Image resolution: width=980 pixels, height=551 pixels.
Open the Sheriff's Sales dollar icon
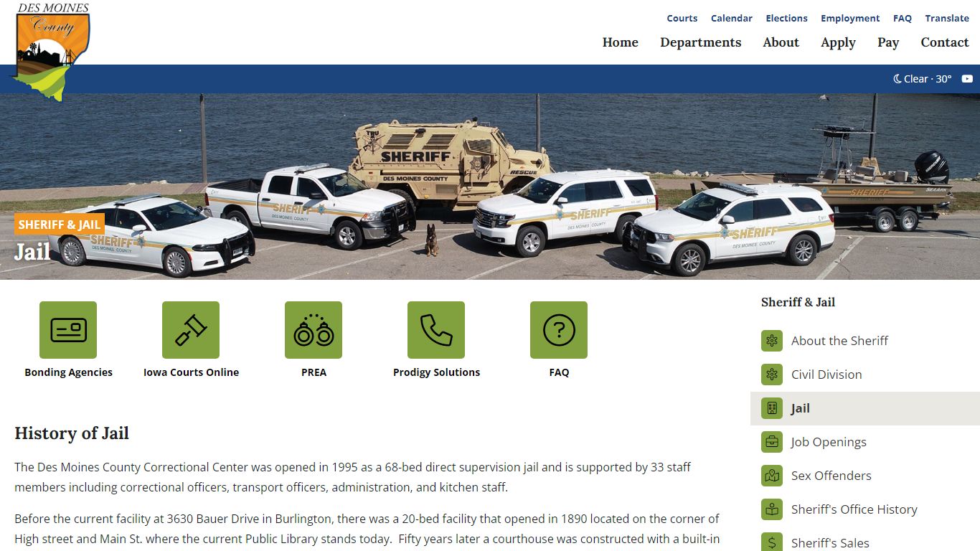772,542
